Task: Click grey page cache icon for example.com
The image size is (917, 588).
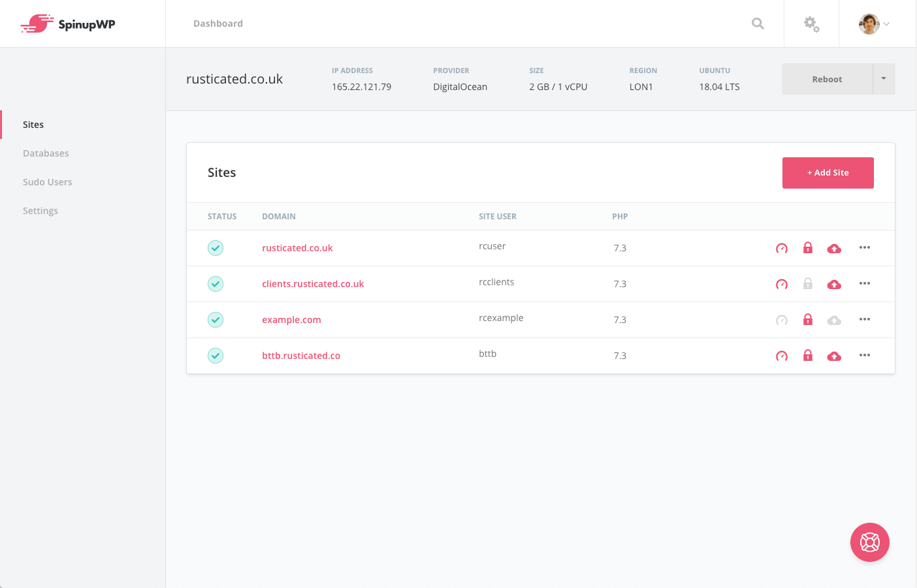Action: (x=782, y=320)
